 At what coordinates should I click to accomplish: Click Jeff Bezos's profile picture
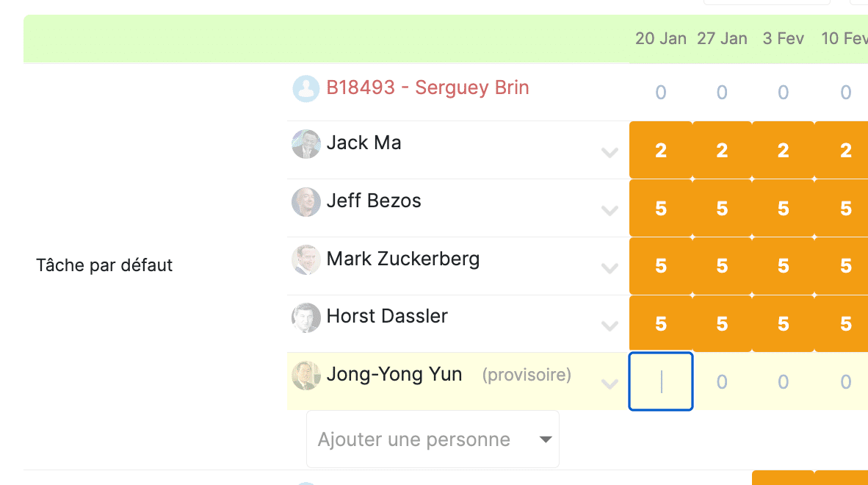[x=306, y=202]
